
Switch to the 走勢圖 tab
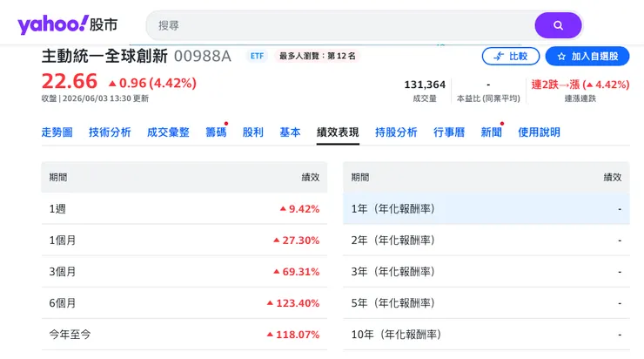pos(57,132)
